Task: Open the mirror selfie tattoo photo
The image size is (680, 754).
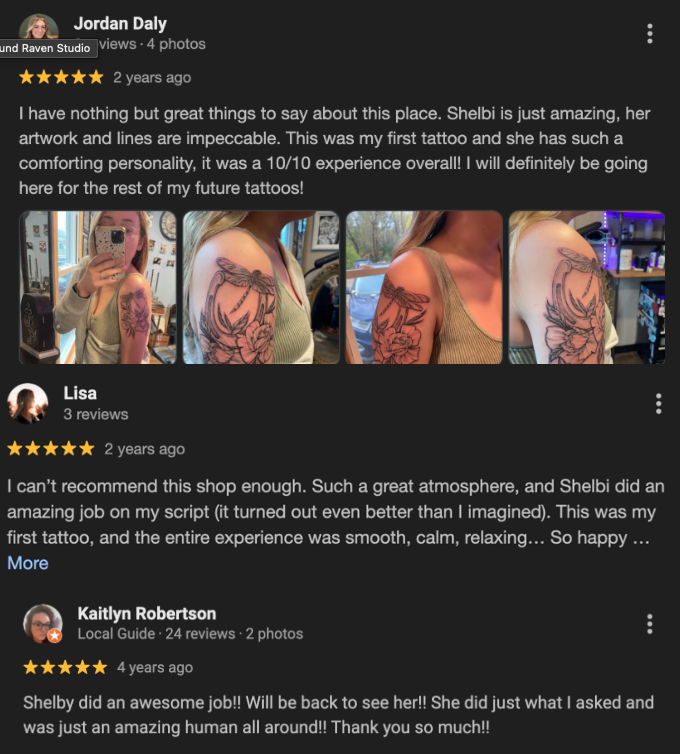Action: click(98, 288)
